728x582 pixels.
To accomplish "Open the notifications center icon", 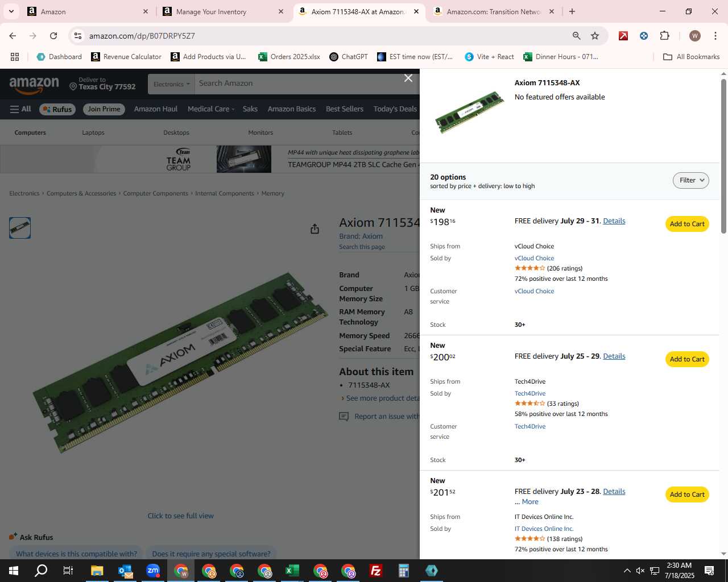I will [x=709, y=571].
